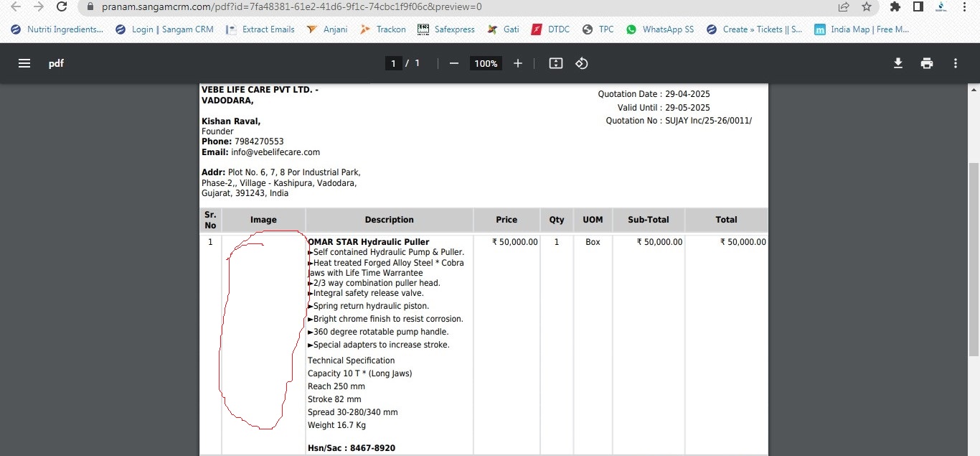Open the Anjani bookmark
The image size is (980, 456).
327,29
